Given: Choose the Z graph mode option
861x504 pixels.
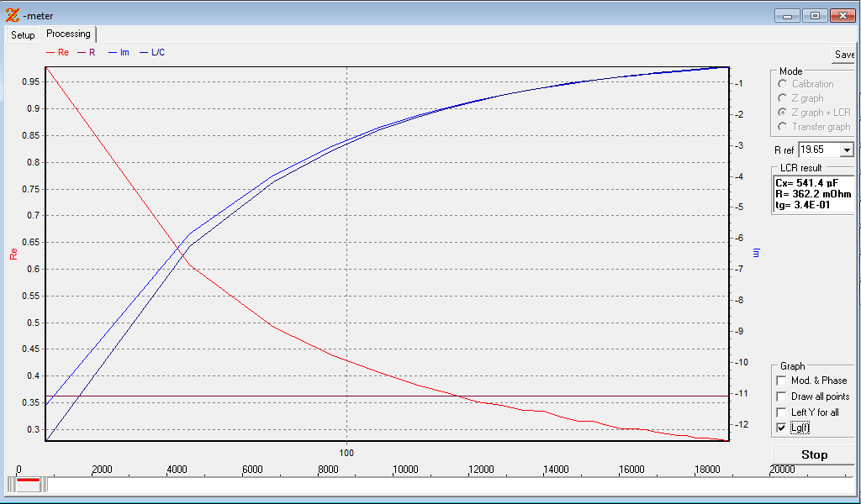Looking at the screenshot, I should tap(783, 98).
